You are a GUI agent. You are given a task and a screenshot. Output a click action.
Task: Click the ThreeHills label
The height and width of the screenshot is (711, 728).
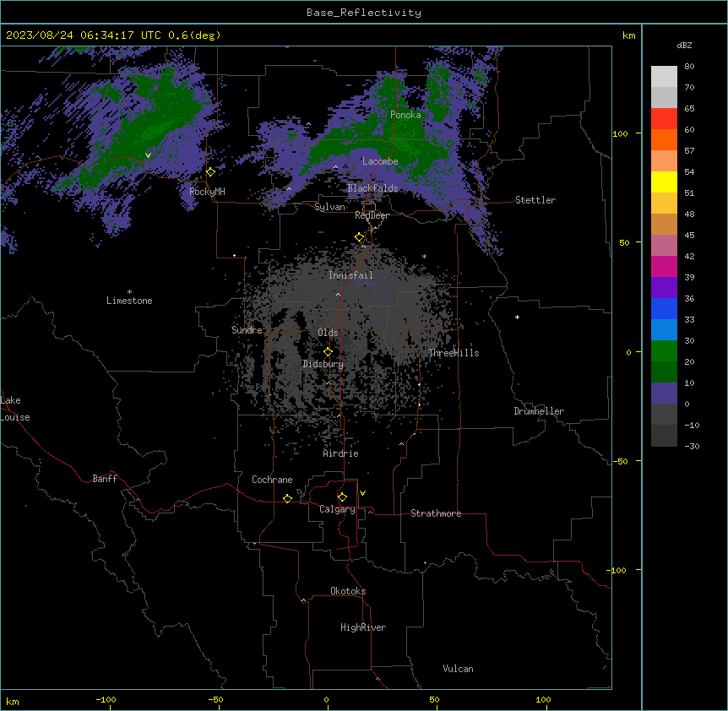tap(454, 353)
